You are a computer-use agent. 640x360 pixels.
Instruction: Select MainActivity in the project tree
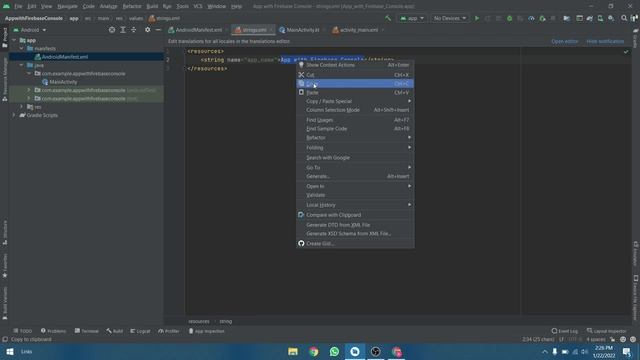(x=63, y=82)
